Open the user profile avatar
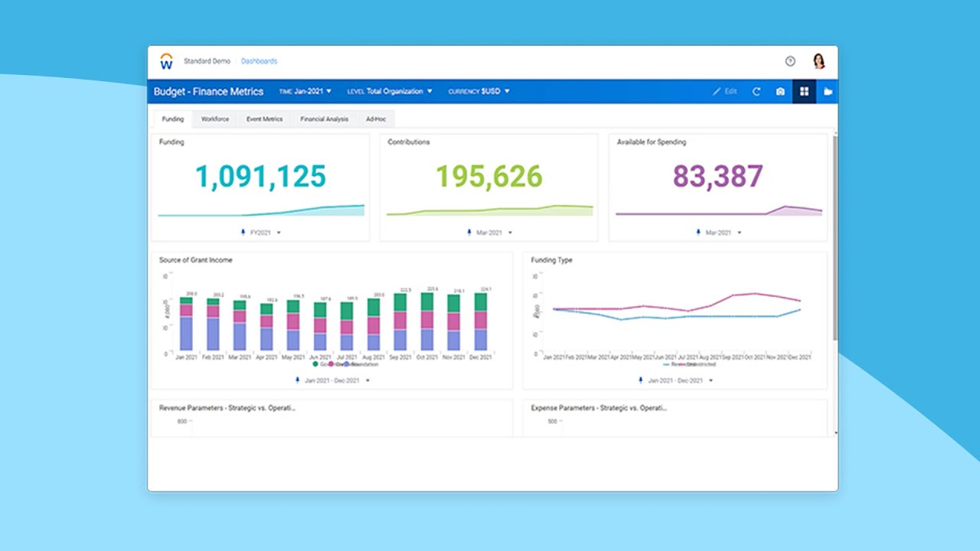The image size is (980, 551). coord(818,61)
